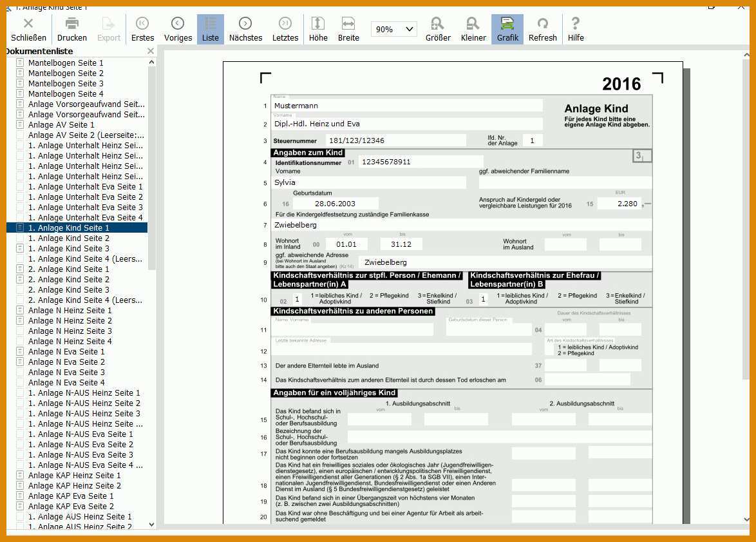The image size is (756, 542).
Task: Go to next page with Nächstes
Action: tap(245, 30)
